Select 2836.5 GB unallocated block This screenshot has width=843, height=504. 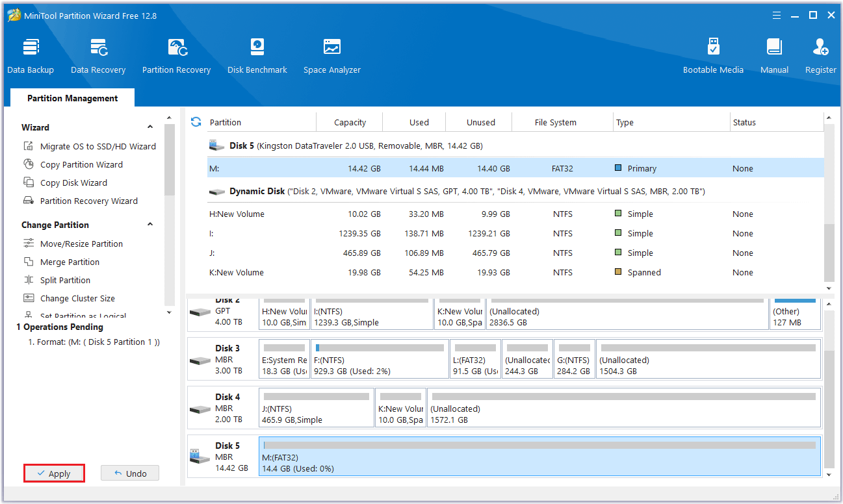(627, 315)
